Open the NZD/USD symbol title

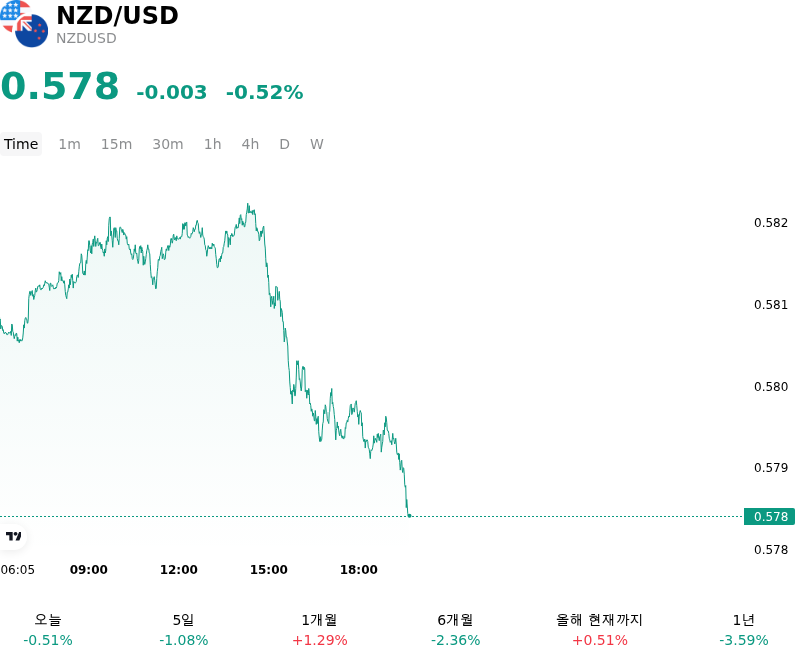[117, 15]
